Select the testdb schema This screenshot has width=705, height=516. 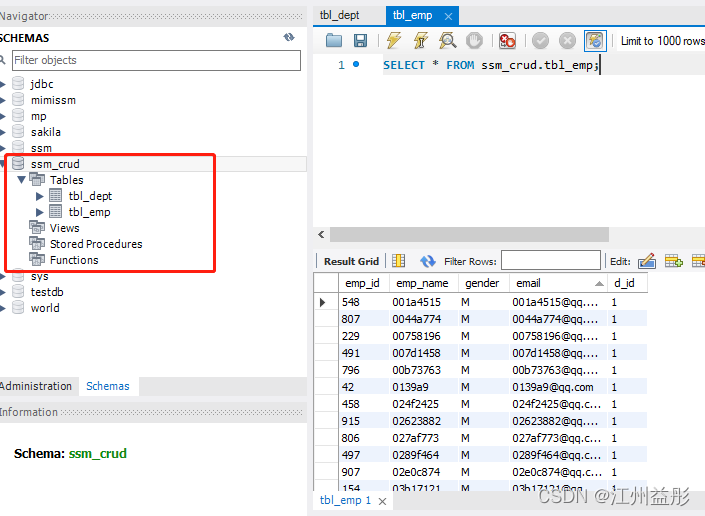pos(47,292)
